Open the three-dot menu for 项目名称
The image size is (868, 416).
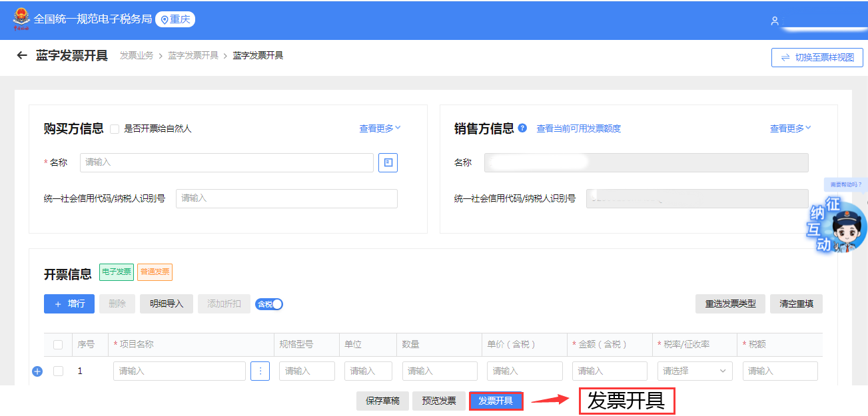coord(260,371)
